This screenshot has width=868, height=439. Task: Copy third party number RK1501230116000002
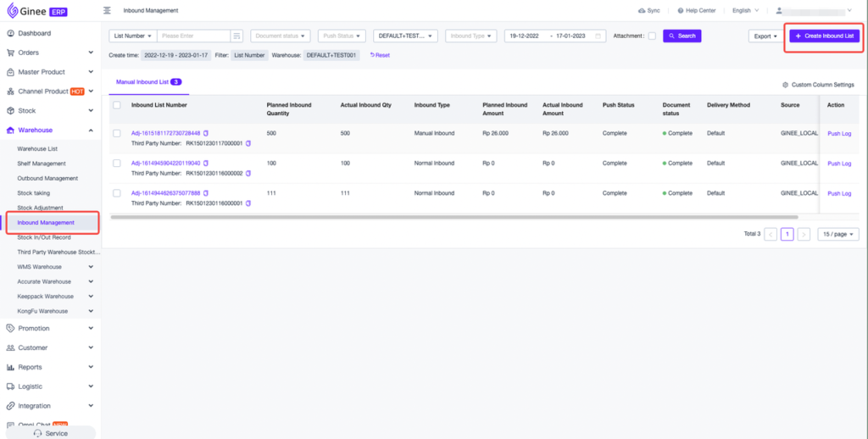(248, 173)
